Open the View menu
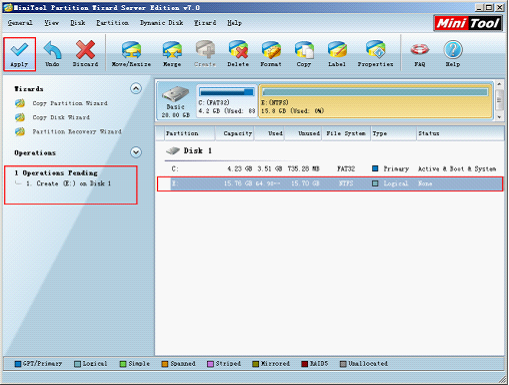The width and height of the screenshot is (509, 385). pyautogui.click(x=51, y=23)
